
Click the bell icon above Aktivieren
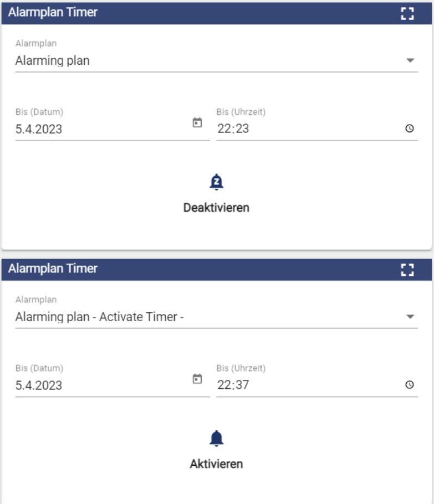click(216, 439)
